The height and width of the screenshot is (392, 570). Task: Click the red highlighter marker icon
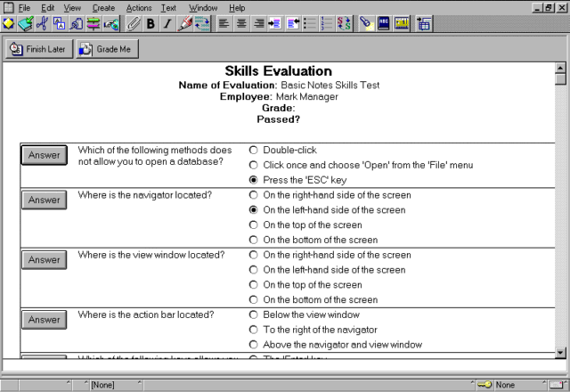(184, 24)
